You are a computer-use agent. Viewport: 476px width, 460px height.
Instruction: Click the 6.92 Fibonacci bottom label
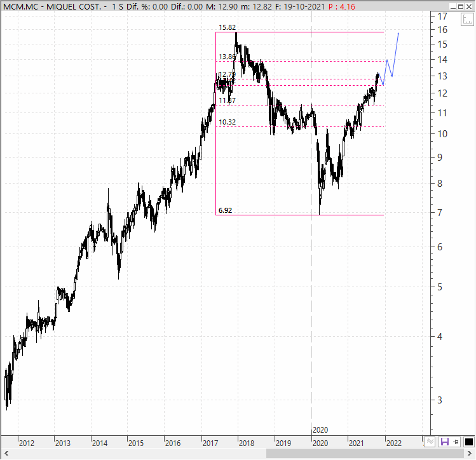(225, 210)
